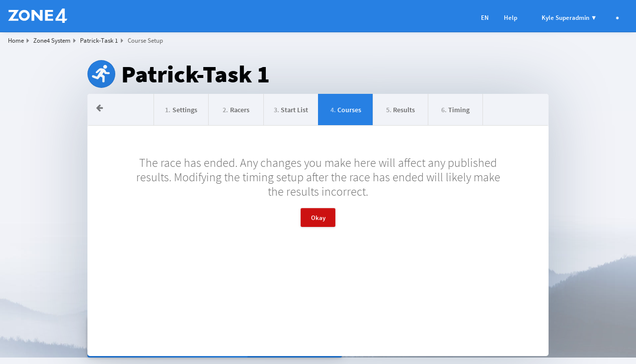Open the Kyle Superadmin user menu
This screenshot has height=364, width=636.
[x=568, y=18]
